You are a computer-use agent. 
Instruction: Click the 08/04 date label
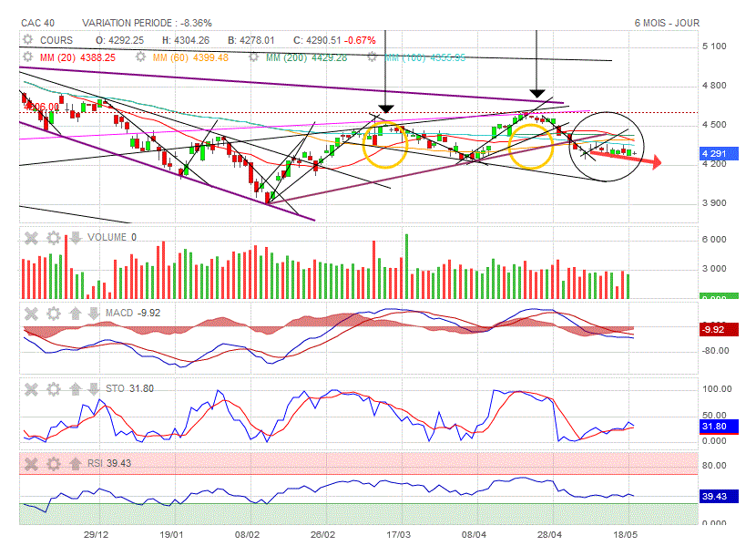pos(474,535)
